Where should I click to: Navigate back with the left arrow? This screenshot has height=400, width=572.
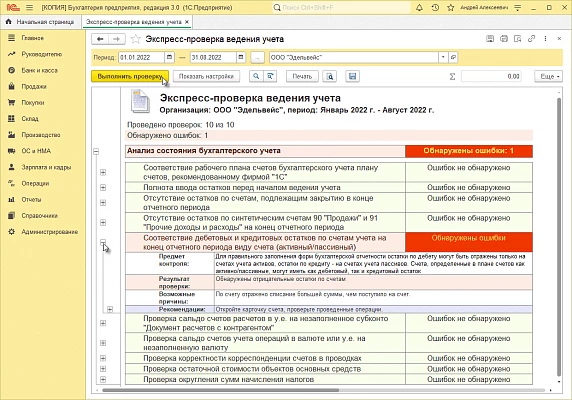pyautogui.click(x=100, y=39)
